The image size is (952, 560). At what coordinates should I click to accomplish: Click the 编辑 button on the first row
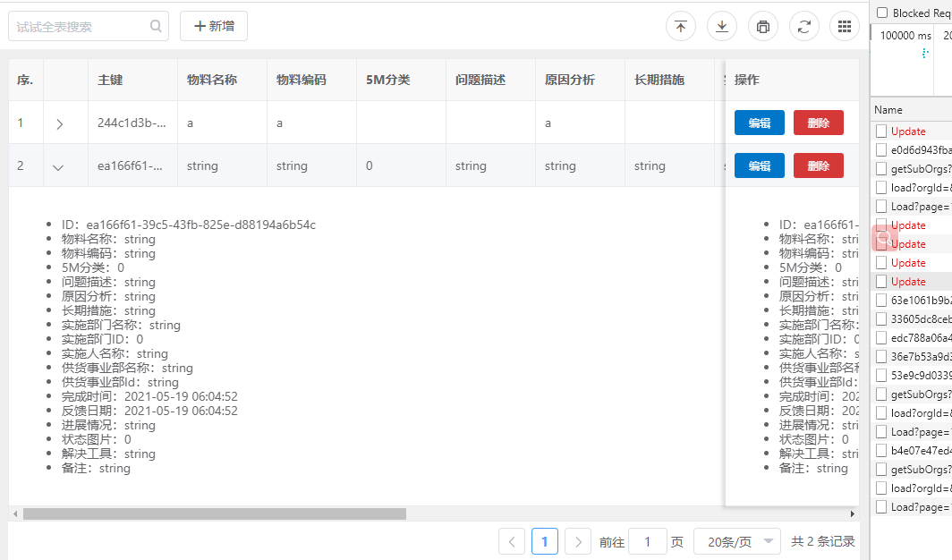pyautogui.click(x=759, y=123)
